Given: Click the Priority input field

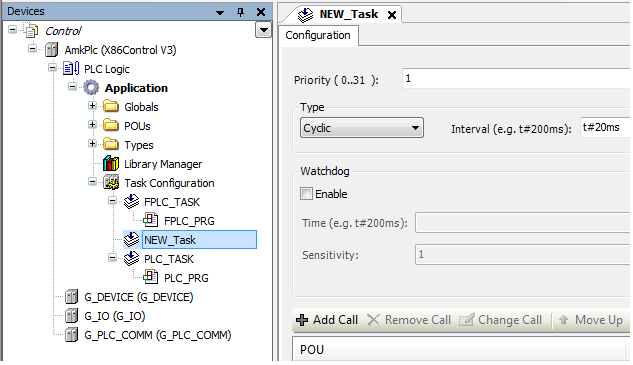Looking at the screenshot, I should coord(516,78).
